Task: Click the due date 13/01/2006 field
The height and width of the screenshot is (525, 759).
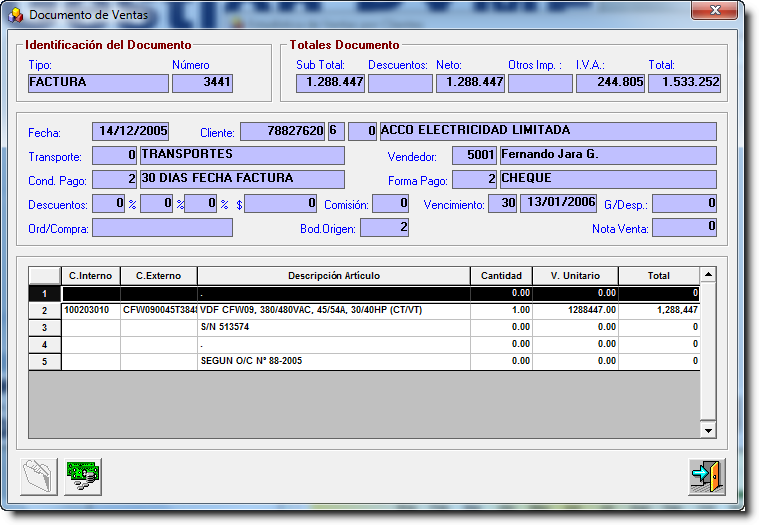Action: (559, 204)
